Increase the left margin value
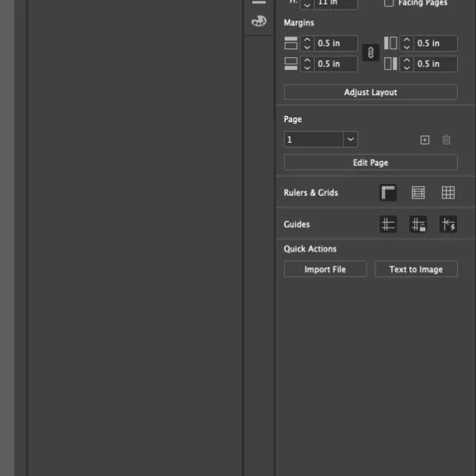476x476 pixels. [x=406, y=40]
